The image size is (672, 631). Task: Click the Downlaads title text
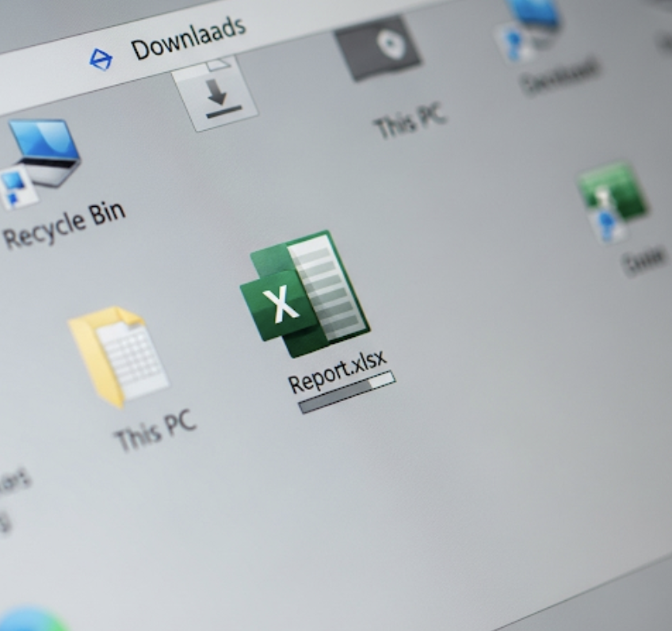(x=189, y=38)
